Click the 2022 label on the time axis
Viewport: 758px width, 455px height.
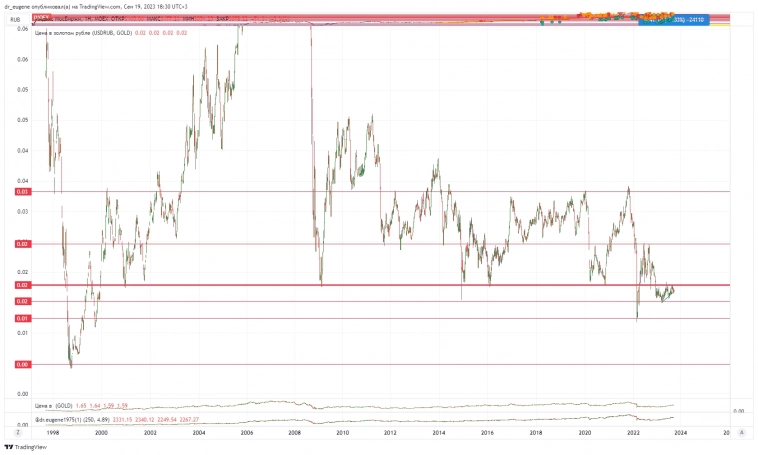pyautogui.click(x=633, y=433)
